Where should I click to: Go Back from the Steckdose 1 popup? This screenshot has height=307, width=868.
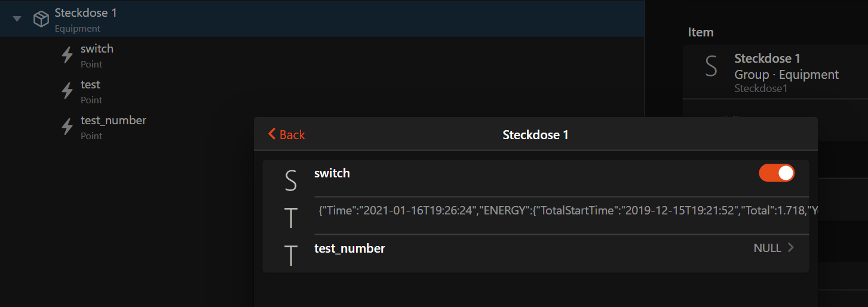[287, 134]
